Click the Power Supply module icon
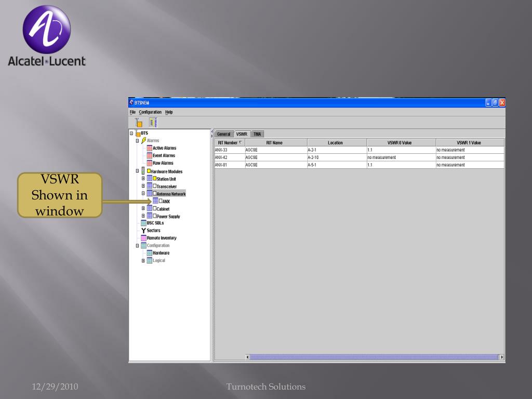 pos(149,216)
